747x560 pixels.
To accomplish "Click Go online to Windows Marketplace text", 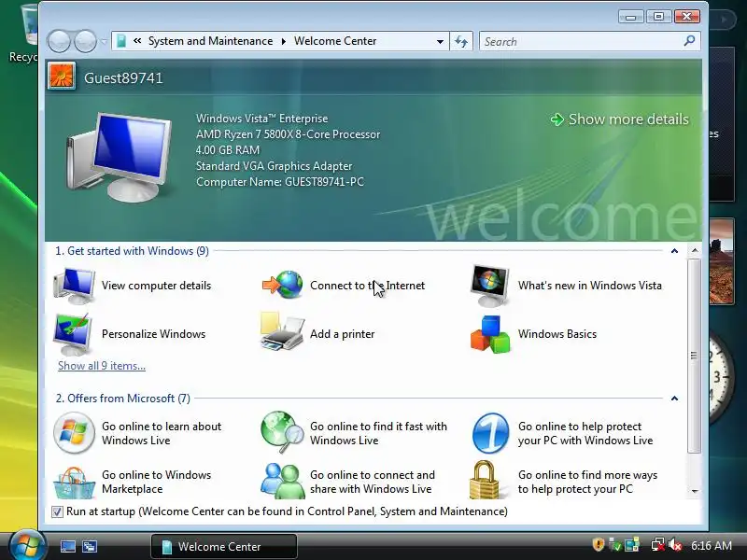I will pyautogui.click(x=156, y=482).
